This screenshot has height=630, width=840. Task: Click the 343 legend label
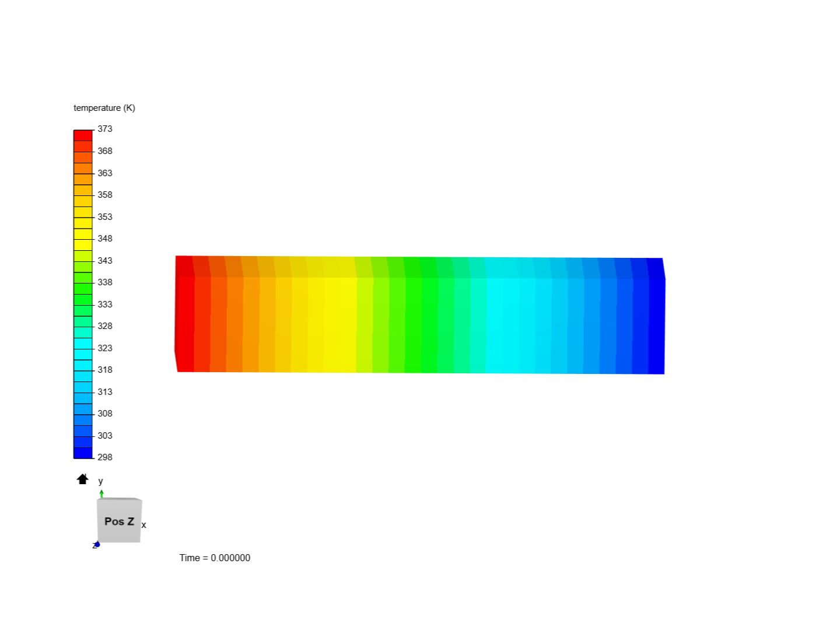click(x=105, y=261)
